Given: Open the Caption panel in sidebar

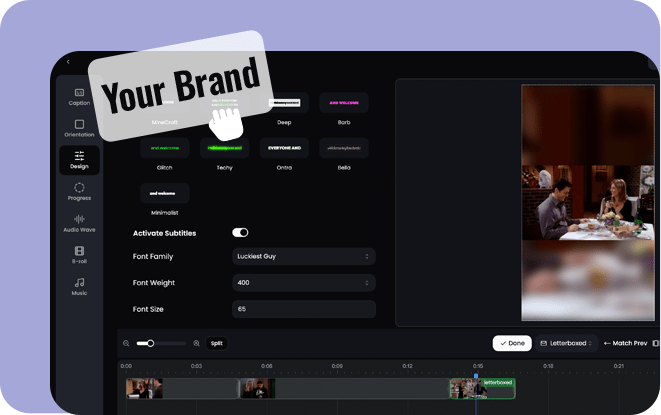Looking at the screenshot, I should click(79, 96).
